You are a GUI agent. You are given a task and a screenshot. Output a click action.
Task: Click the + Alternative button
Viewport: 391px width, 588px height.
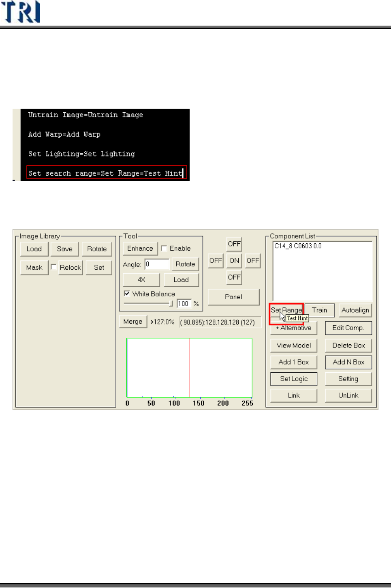coord(294,328)
